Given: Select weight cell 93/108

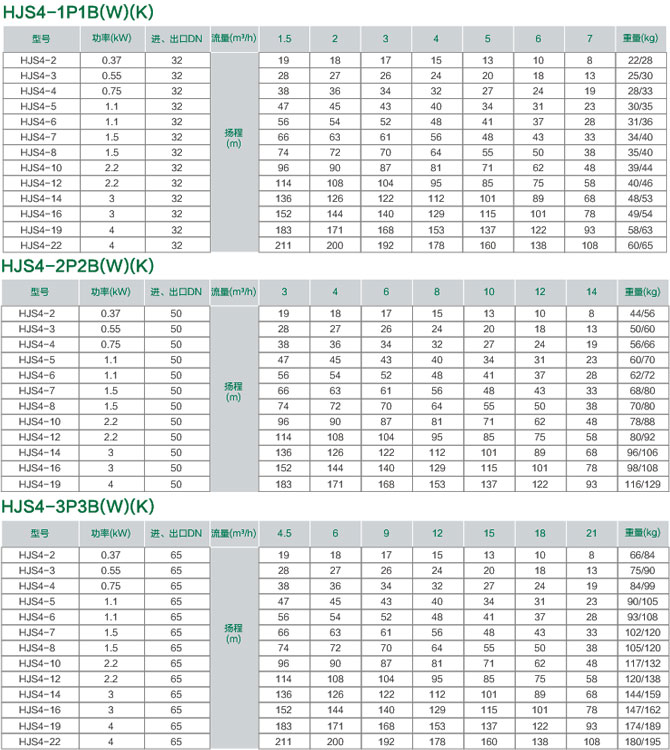Looking at the screenshot, I should [x=642, y=617].
